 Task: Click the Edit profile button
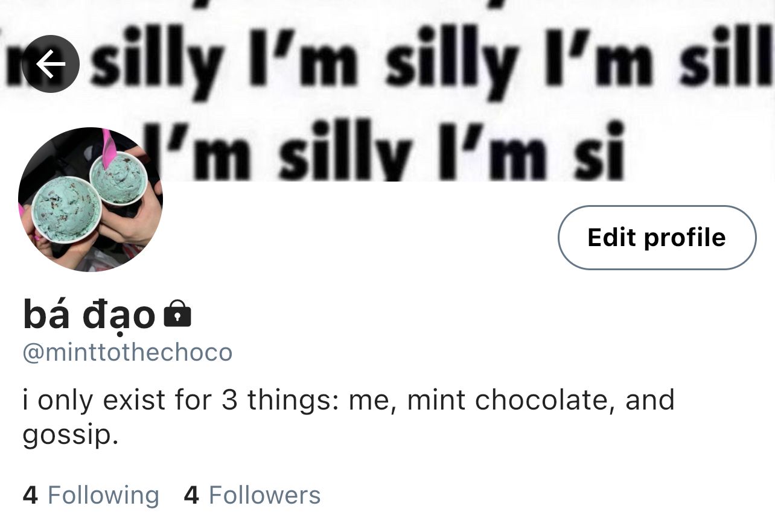point(657,237)
